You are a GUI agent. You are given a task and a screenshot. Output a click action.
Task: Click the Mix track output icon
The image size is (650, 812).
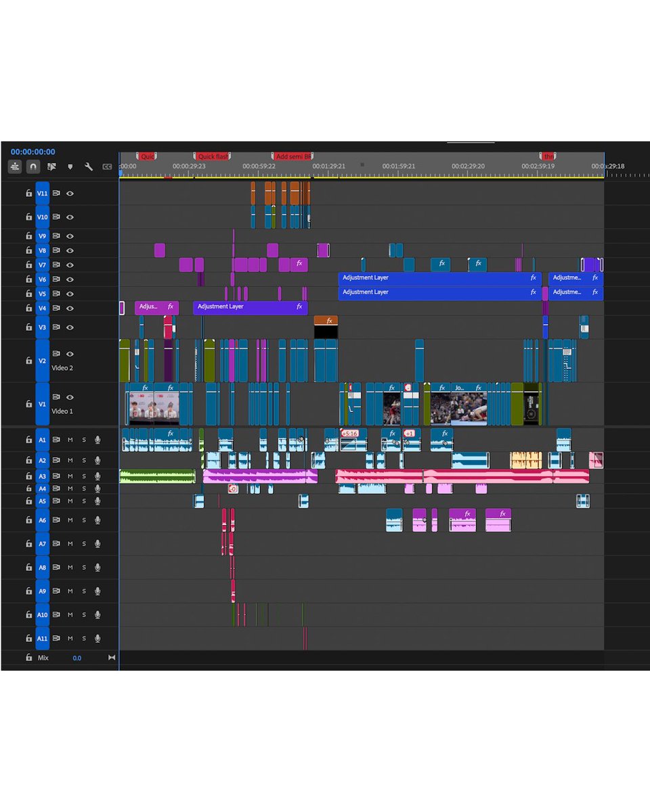112,658
